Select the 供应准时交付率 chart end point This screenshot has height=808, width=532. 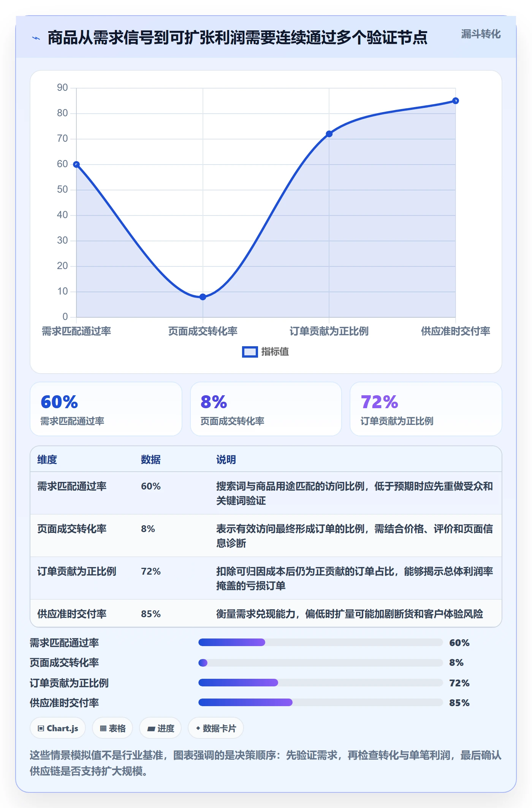(x=456, y=101)
